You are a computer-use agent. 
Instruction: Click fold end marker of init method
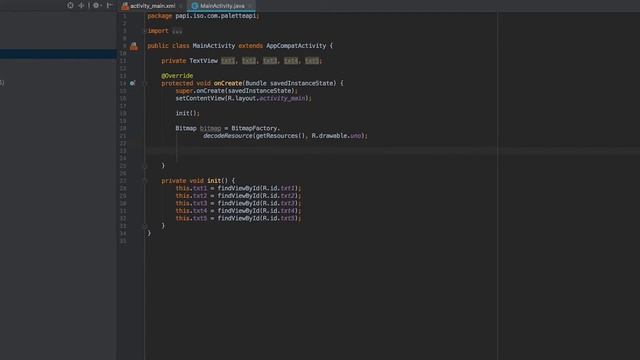pos(145,226)
